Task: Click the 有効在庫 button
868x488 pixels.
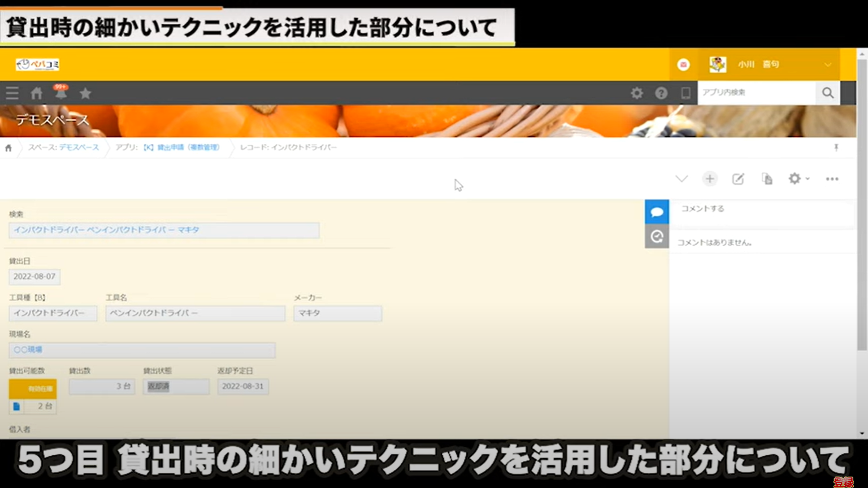Action: (x=33, y=389)
